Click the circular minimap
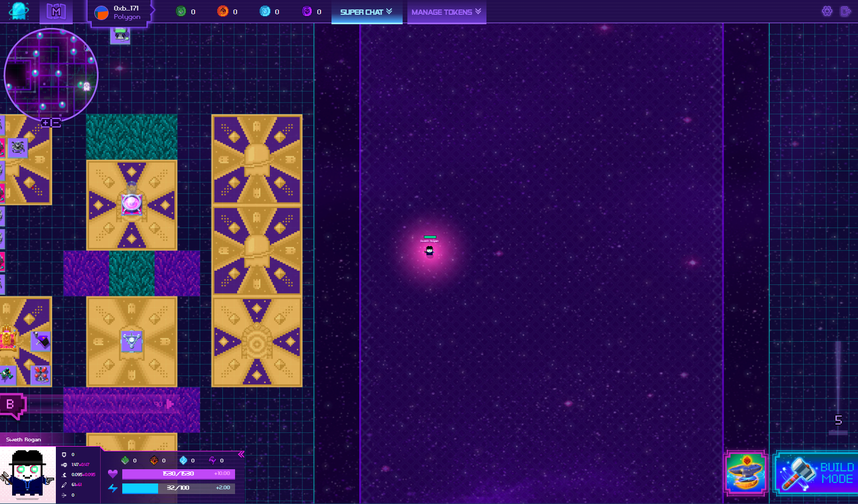The height and width of the screenshot is (504, 858). tap(51, 75)
